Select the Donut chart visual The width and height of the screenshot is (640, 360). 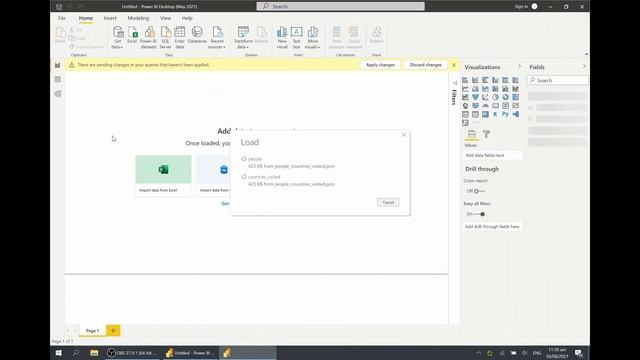(505, 97)
